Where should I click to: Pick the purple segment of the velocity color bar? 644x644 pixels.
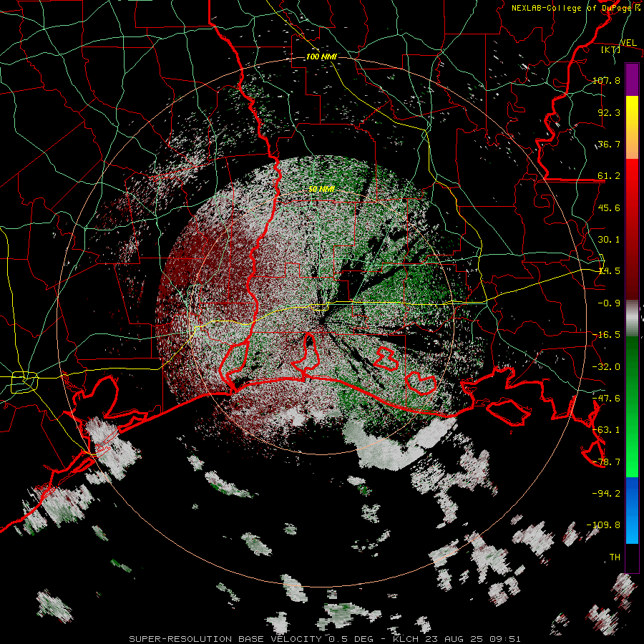(632, 79)
